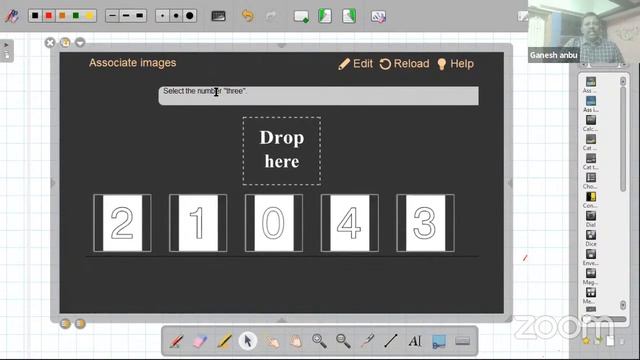Choose large eraser size

click(190, 16)
